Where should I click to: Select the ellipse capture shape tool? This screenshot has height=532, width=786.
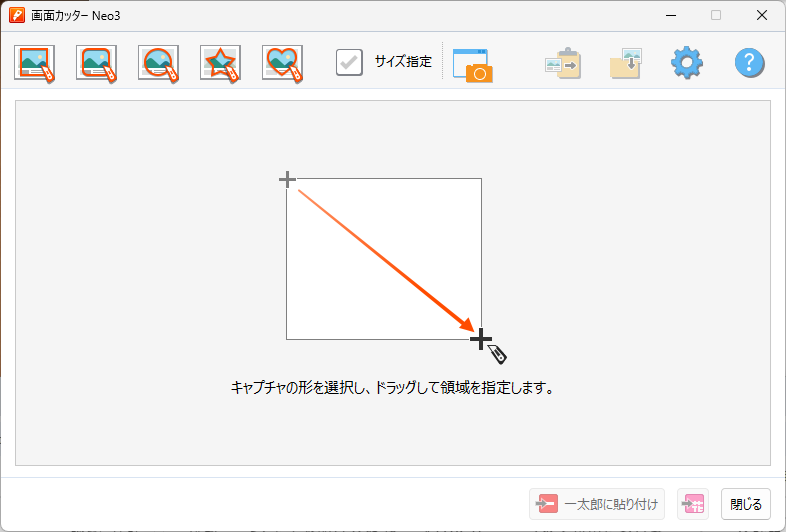(x=159, y=63)
